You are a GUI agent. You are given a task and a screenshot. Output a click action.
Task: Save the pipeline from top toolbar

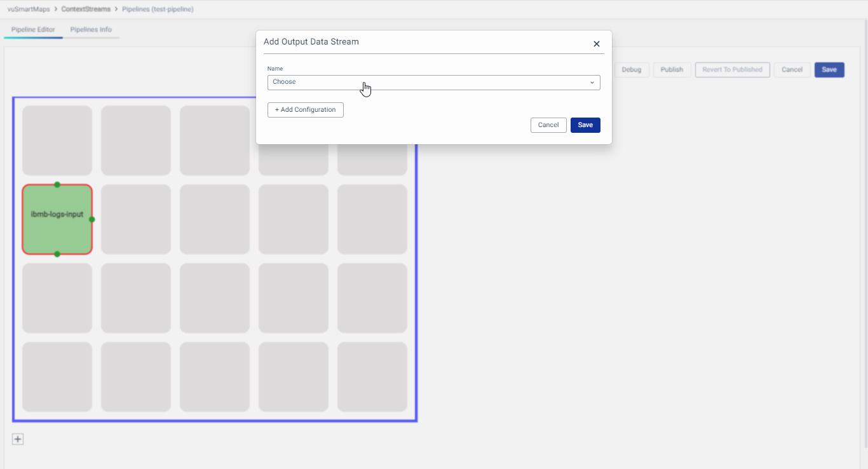829,70
